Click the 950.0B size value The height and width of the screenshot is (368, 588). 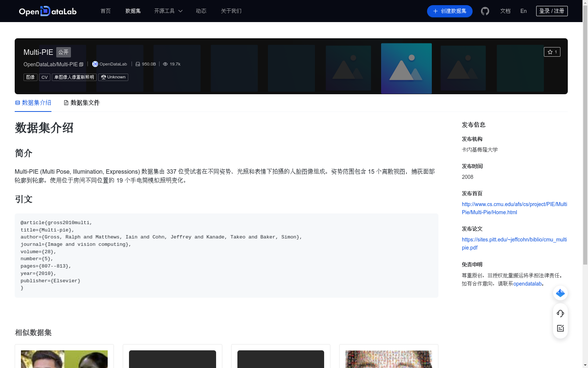tap(149, 64)
